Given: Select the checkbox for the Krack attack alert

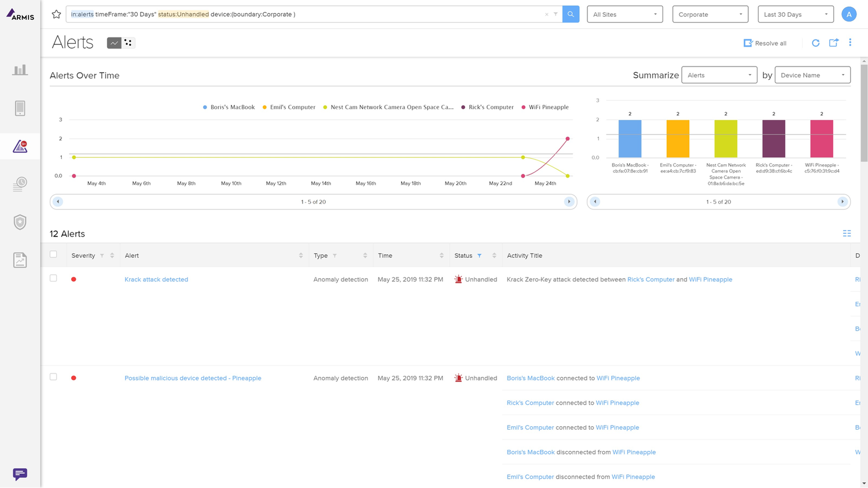Looking at the screenshot, I should [53, 278].
